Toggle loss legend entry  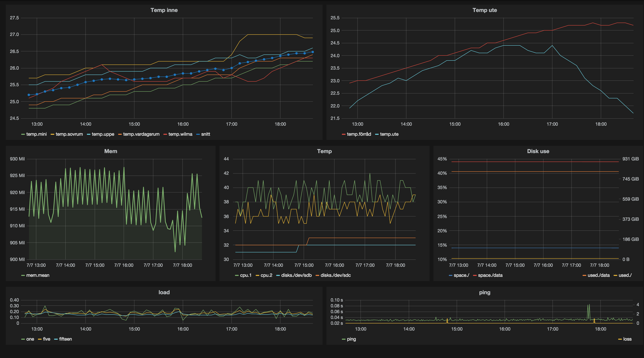point(627,339)
